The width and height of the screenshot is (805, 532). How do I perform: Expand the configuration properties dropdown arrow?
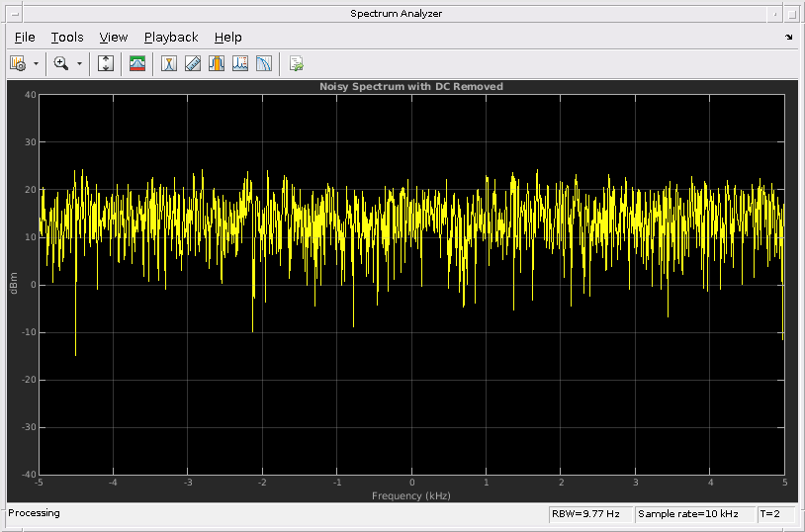tap(36, 63)
